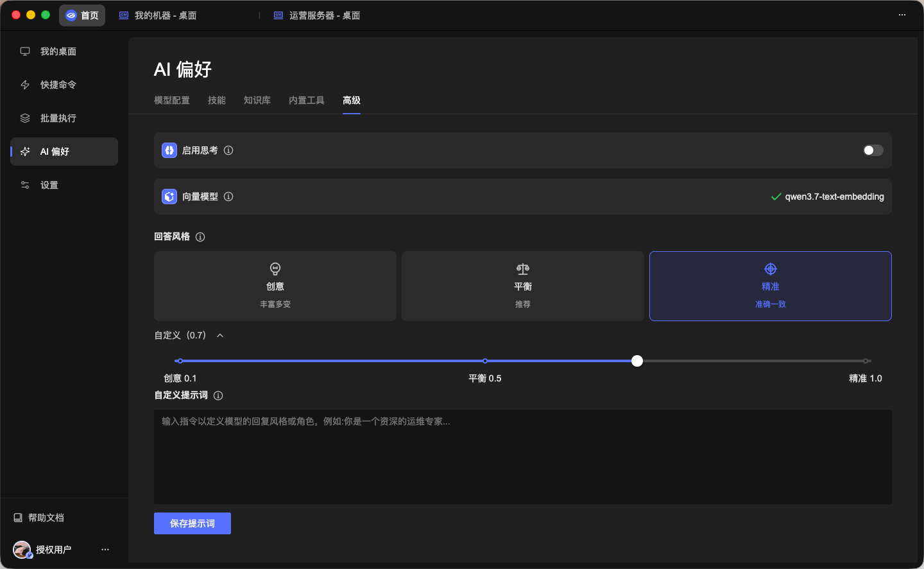This screenshot has height=569, width=924.
Task: Switch to the 模型配置 tab
Action: click(x=172, y=100)
